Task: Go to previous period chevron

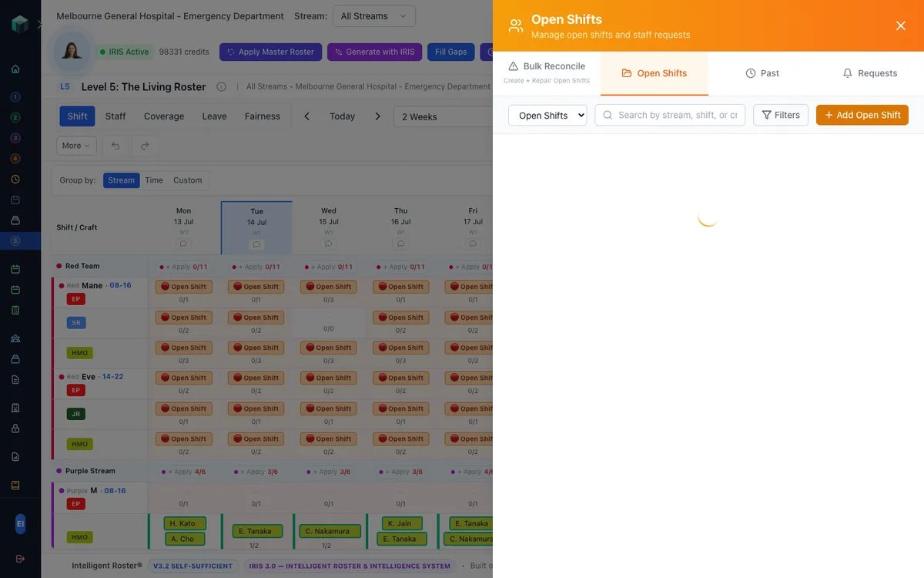Action: [x=306, y=116]
